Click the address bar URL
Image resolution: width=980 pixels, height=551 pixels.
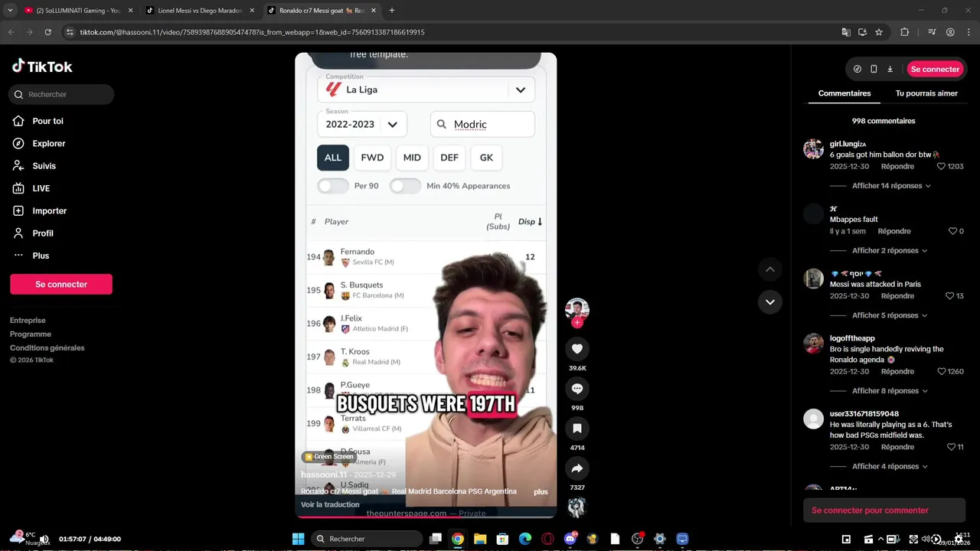(252, 32)
